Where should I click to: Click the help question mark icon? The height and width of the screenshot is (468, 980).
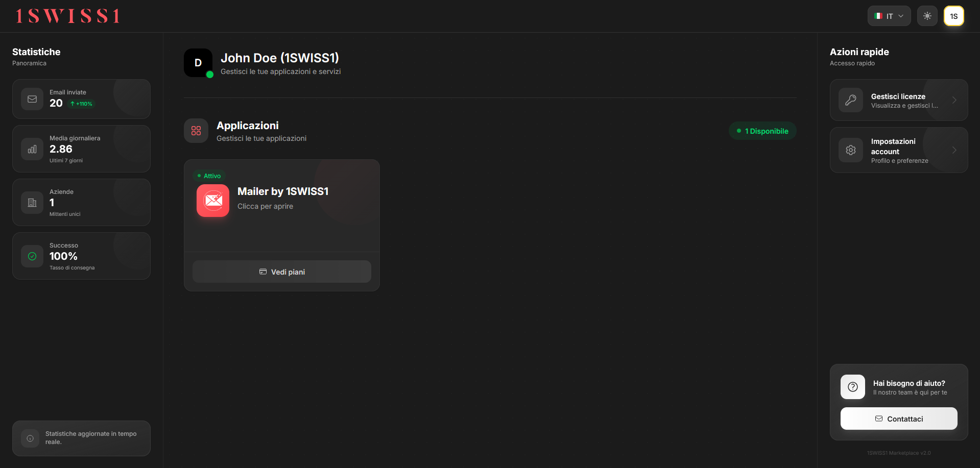point(853,387)
